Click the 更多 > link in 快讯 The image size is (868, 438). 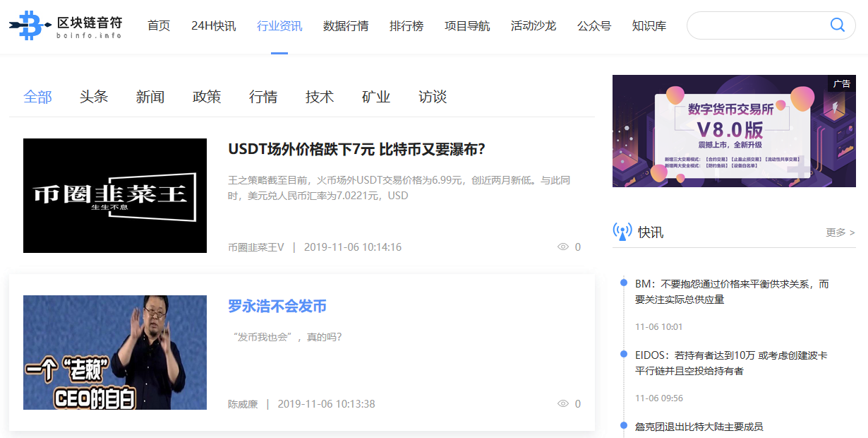840,232
